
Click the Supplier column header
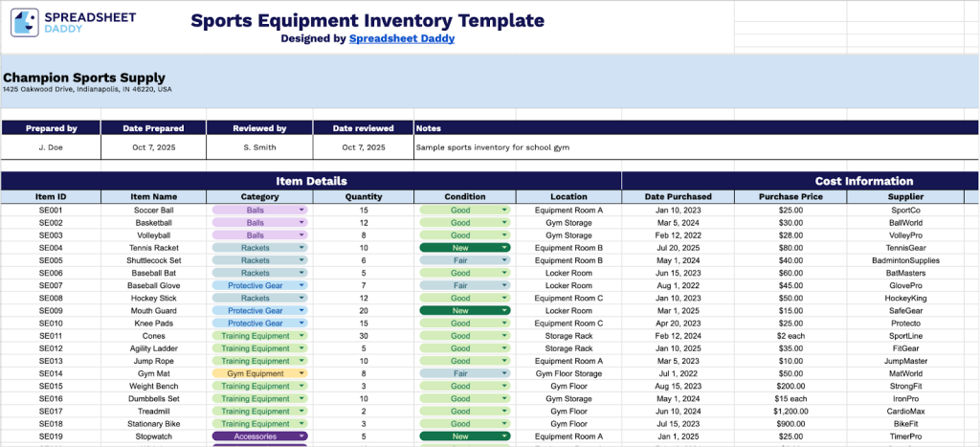click(905, 197)
